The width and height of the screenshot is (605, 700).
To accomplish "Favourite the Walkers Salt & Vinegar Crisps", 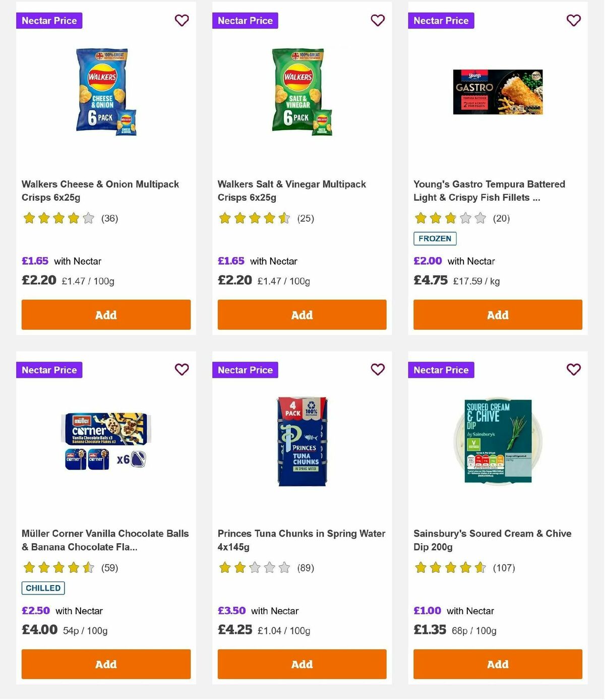I will tap(378, 21).
